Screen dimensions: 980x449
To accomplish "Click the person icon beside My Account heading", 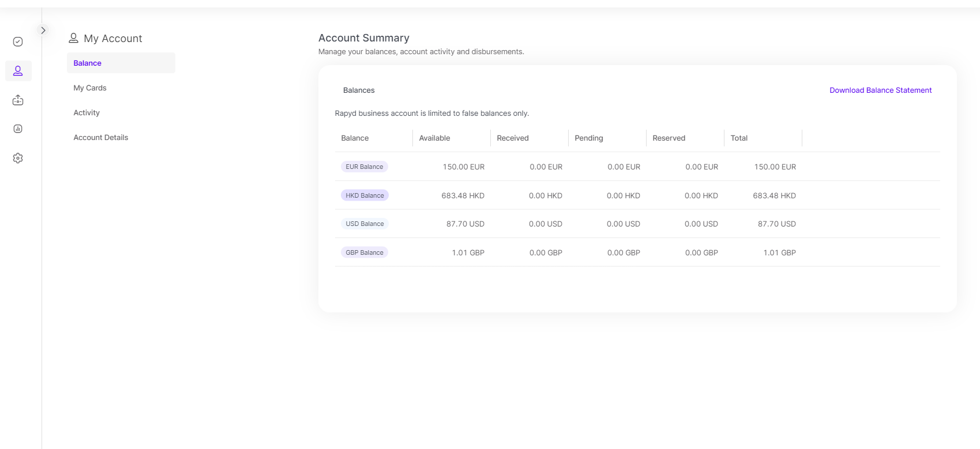I will [x=73, y=38].
